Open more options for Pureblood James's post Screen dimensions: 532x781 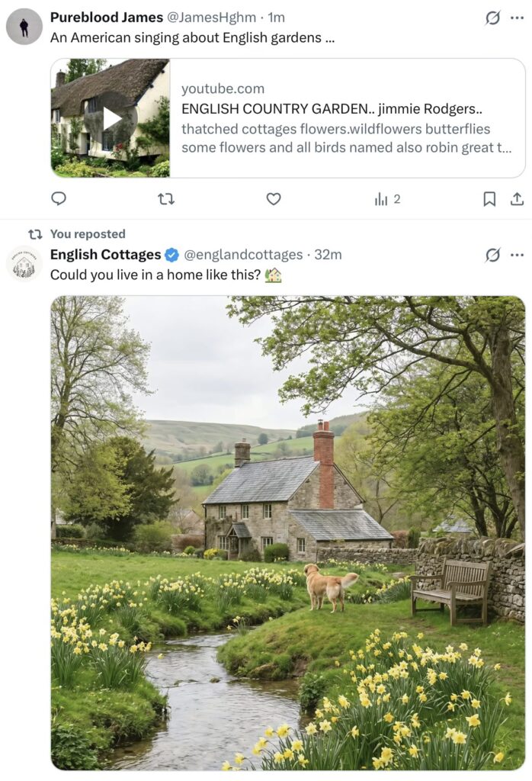pyautogui.click(x=518, y=18)
